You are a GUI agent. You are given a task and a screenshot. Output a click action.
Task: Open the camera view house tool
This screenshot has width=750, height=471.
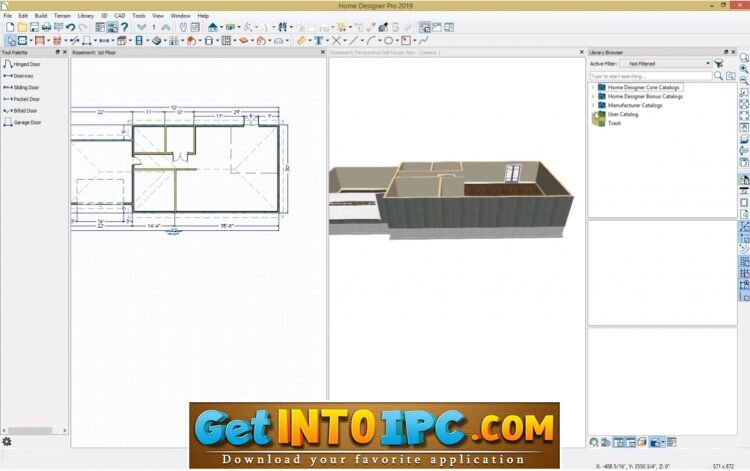click(213, 27)
